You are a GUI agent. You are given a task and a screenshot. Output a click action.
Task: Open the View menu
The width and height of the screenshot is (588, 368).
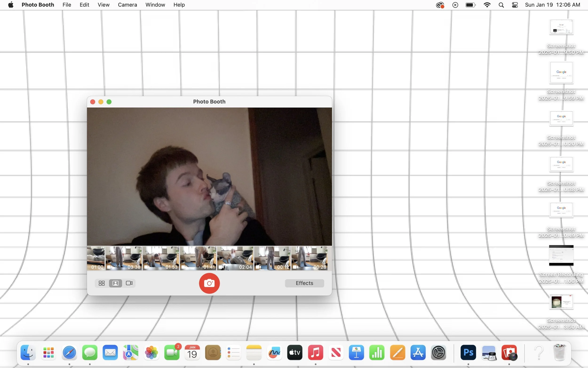pyautogui.click(x=103, y=5)
